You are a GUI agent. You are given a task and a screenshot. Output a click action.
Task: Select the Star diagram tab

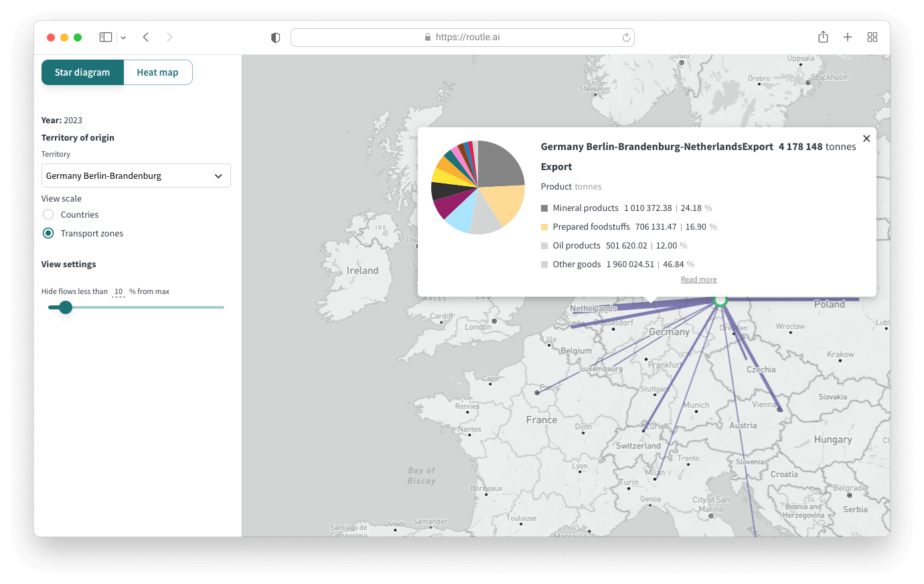tap(82, 72)
